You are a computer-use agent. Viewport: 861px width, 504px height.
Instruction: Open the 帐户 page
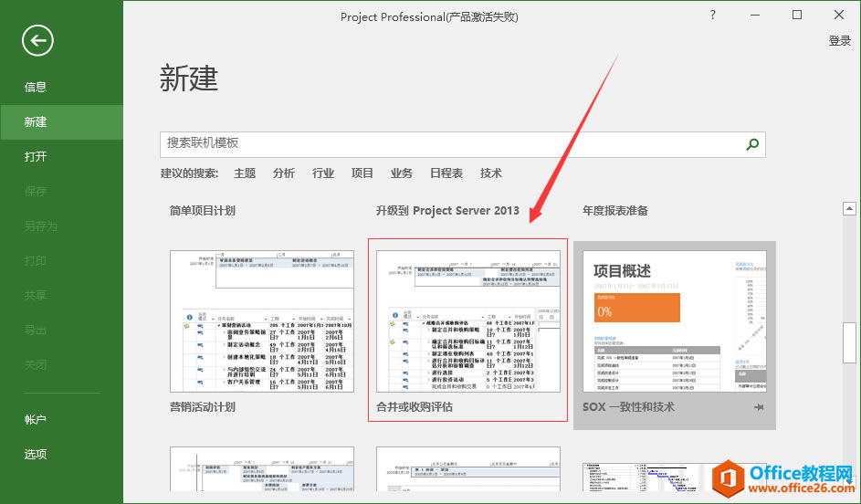click(36, 420)
